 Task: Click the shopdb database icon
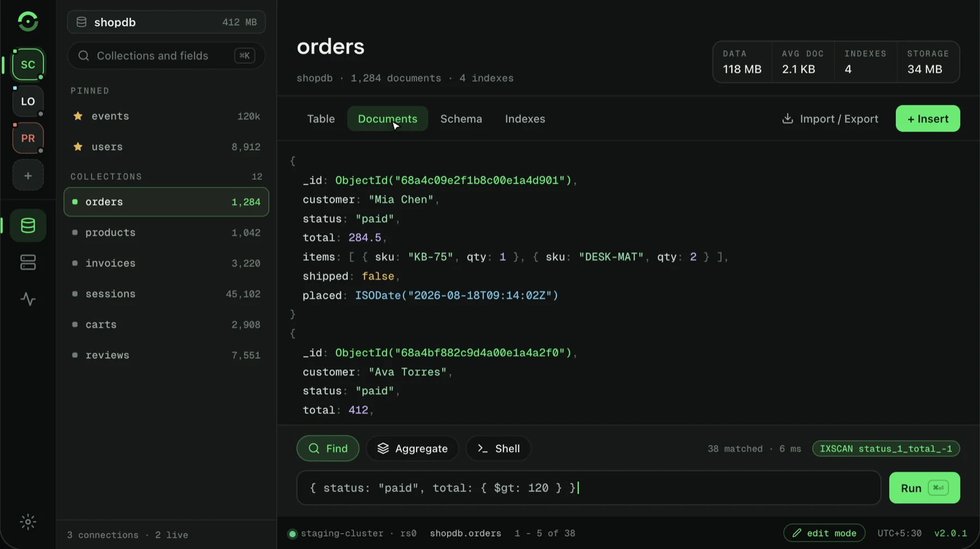81,22
